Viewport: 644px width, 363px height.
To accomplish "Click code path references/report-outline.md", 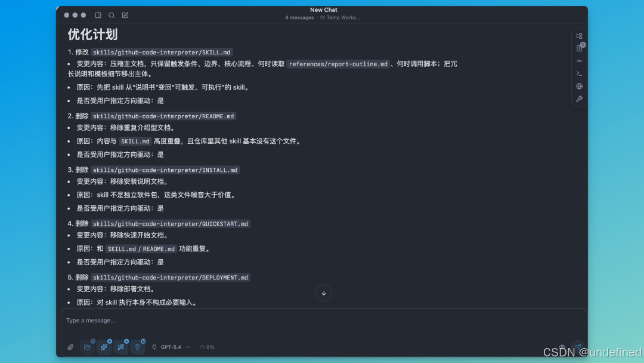I will click(338, 64).
